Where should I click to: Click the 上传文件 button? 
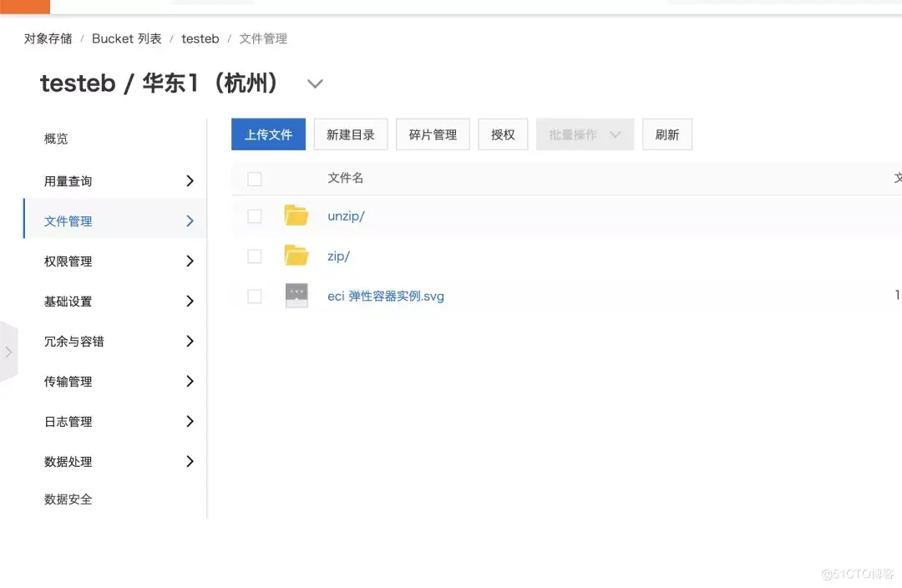(269, 134)
